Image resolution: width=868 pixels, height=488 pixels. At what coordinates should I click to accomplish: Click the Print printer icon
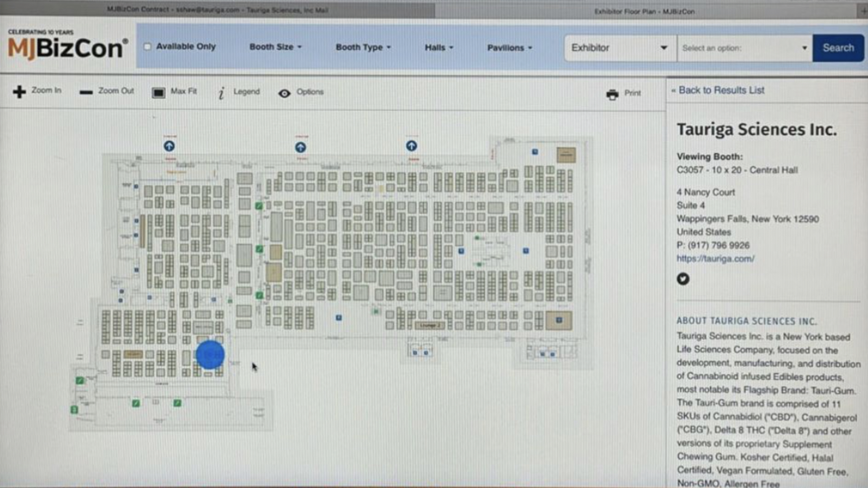(612, 94)
